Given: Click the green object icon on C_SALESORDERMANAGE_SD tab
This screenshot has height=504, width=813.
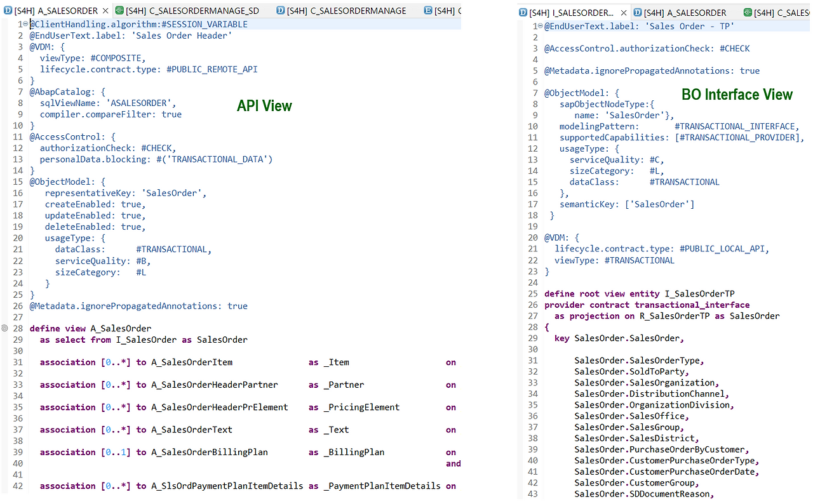Looking at the screenshot, I should (x=119, y=10).
